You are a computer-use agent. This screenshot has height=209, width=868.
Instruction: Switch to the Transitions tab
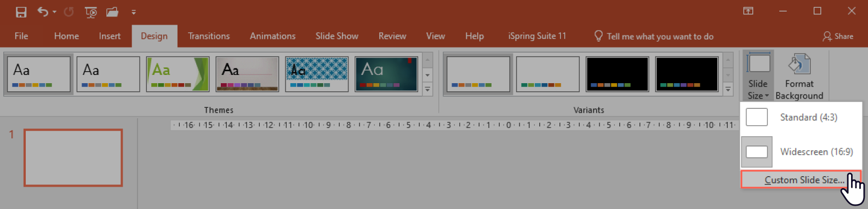pyautogui.click(x=209, y=36)
